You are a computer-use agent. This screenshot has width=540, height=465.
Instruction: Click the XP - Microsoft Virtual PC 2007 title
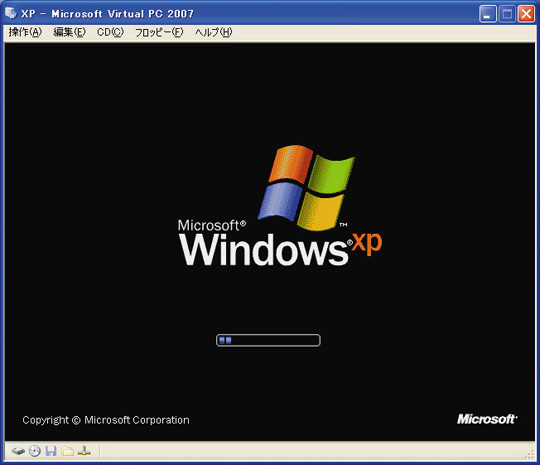[x=107, y=14]
